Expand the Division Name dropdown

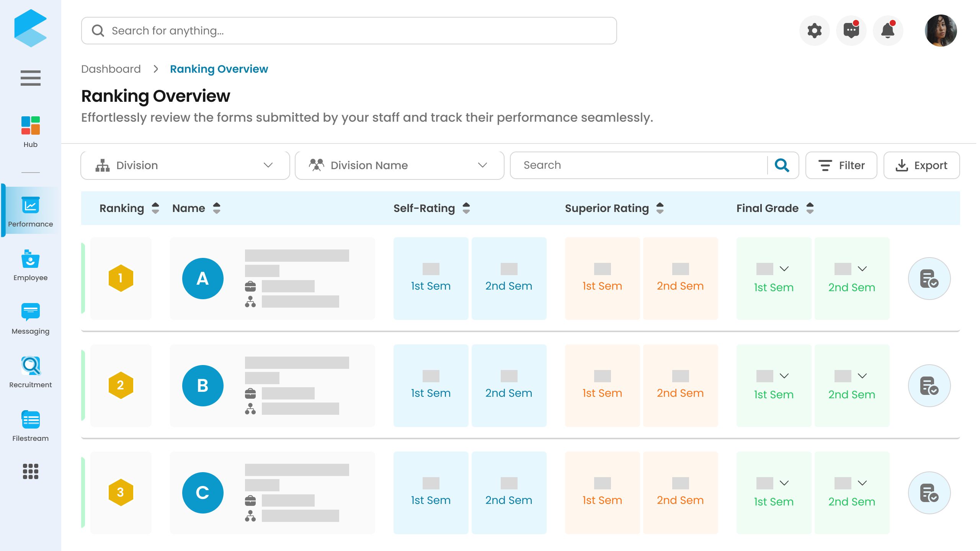(x=400, y=165)
